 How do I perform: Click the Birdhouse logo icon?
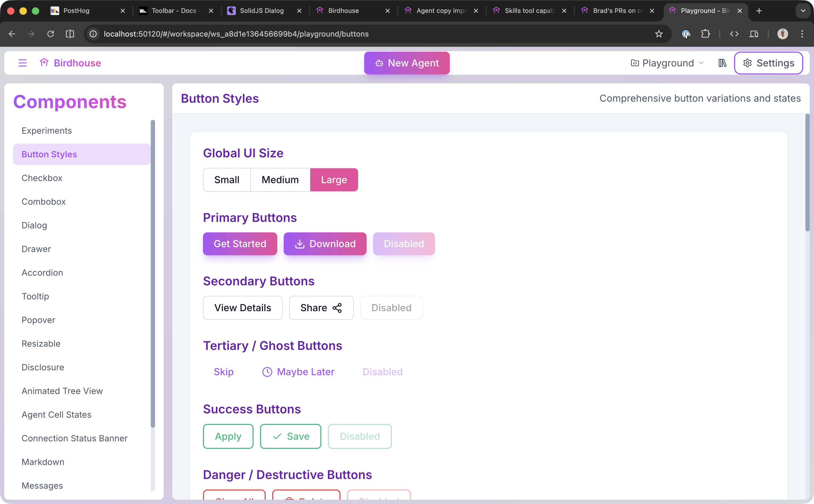(x=44, y=63)
